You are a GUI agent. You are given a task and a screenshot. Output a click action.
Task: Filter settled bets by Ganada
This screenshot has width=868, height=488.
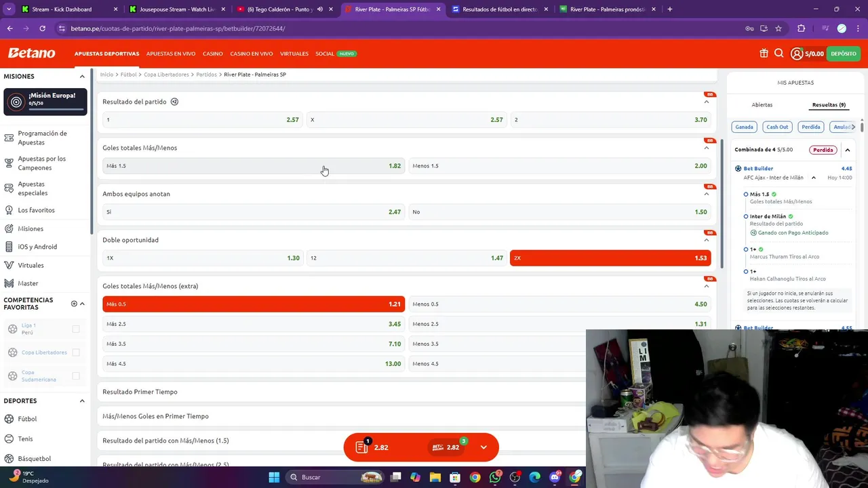(744, 127)
